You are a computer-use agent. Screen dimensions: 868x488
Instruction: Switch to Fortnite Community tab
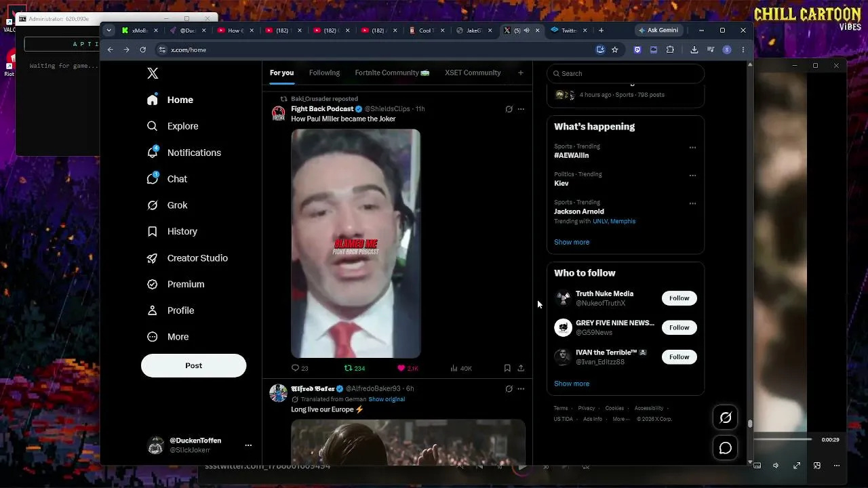pyautogui.click(x=392, y=73)
